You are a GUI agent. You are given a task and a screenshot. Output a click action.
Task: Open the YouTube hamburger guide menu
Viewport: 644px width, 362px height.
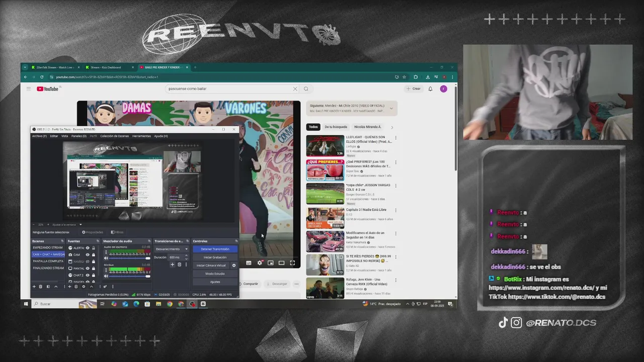(29, 88)
